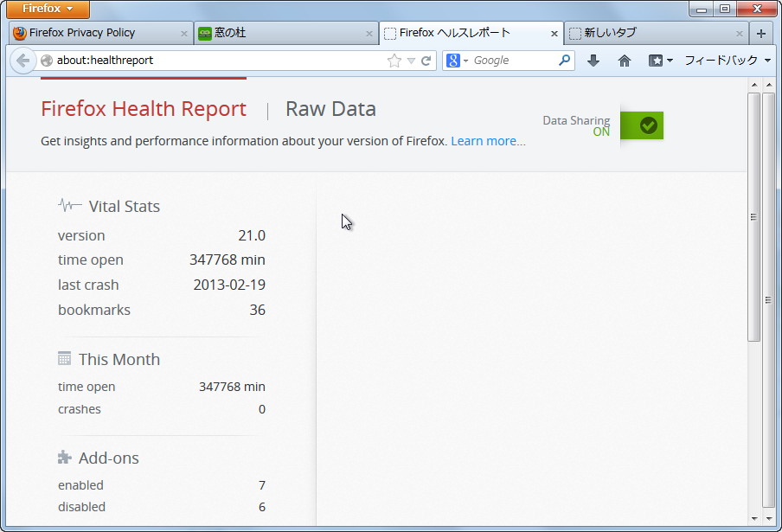Viewport: 782px width, 532px height.
Task: Click the Add-ons puzzle piece icon
Action: pos(64,457)
